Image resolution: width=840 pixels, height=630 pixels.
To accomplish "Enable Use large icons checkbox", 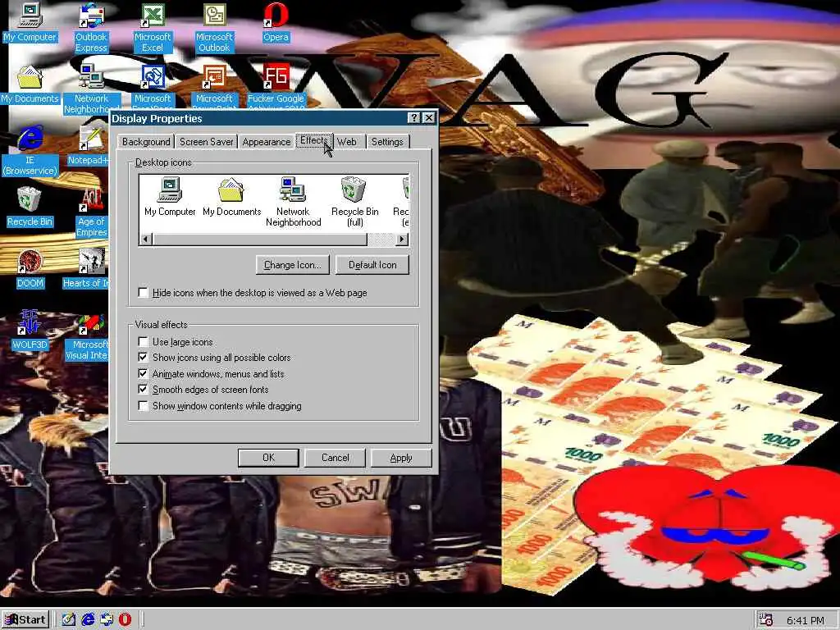I will click(x=143, y=342).
